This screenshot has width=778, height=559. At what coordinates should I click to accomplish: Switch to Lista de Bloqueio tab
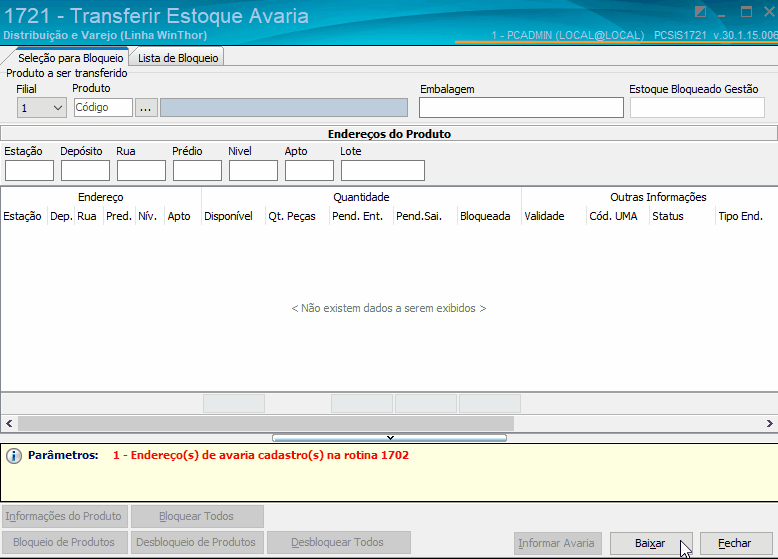[x=178, y=58]
